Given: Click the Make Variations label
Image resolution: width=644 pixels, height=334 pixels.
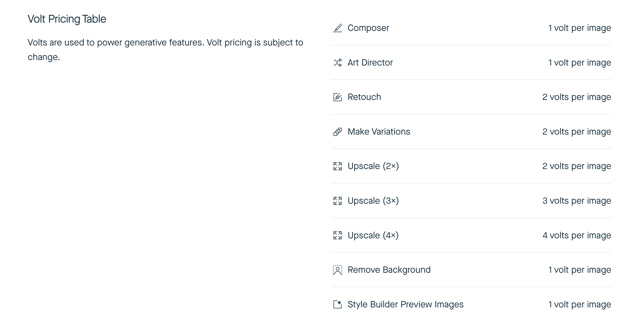Looking at the screenshot, I should [379, 132].
